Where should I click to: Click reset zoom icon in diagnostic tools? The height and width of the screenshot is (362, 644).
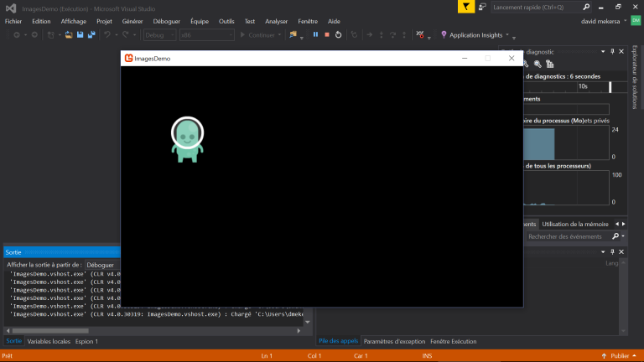pos(550,64)
